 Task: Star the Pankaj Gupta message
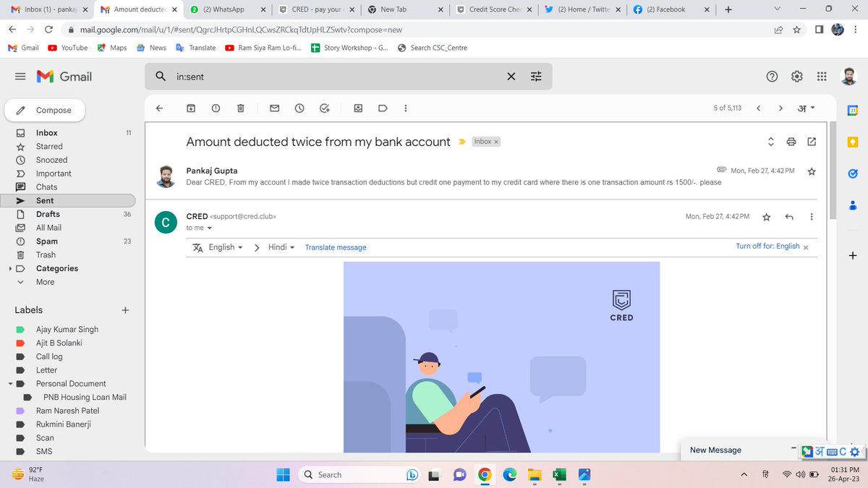[x=812, y=171]
